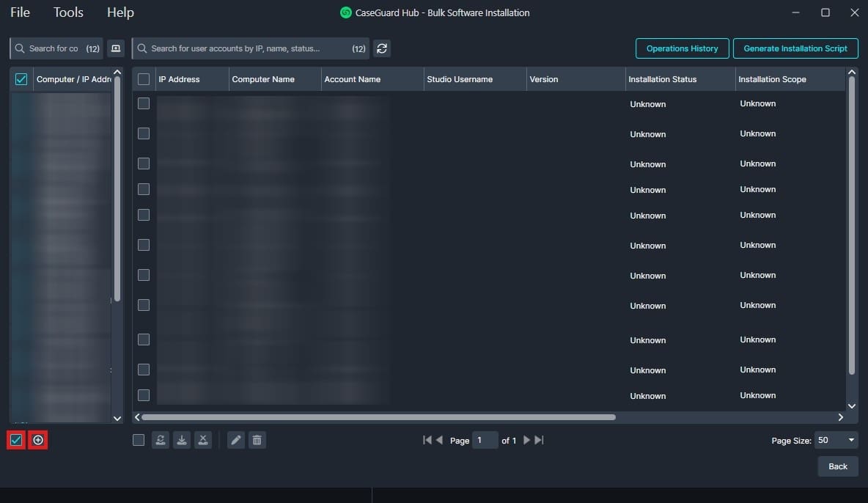
Task: Open the Tools menu
Action: 68,12
